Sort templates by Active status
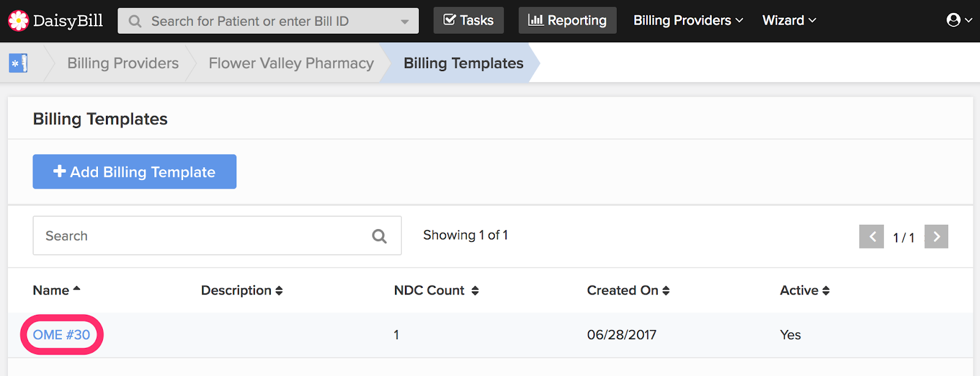 point(826,291)
